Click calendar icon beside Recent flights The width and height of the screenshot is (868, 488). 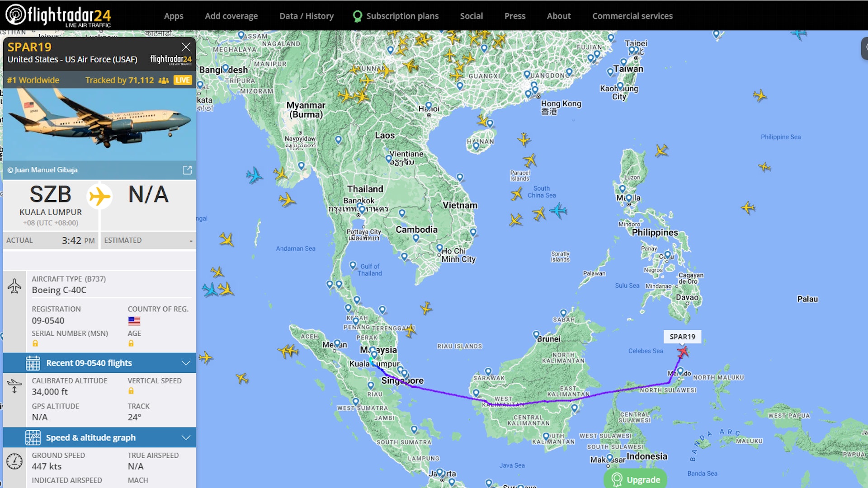[x=33, y=363]
